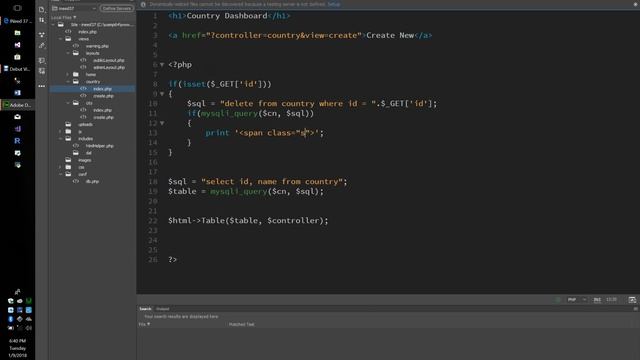Select warning.php in the views folder
The image size is (640, 360).
(97, 46)
